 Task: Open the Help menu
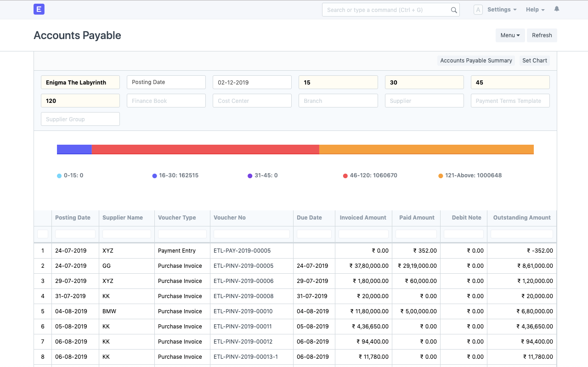click(x=535, y=9)
